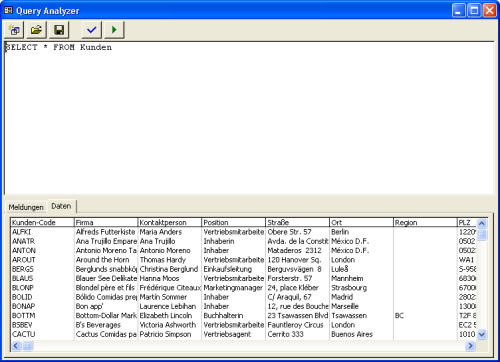Click the Query Analyzer title bar icon
The width and height of the screenshot is (500, 362).
(8, 11)
